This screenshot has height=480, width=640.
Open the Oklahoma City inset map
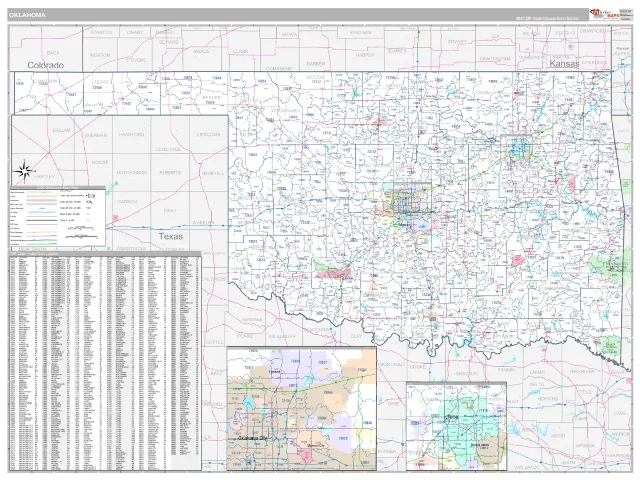click(x=301, y=409)
